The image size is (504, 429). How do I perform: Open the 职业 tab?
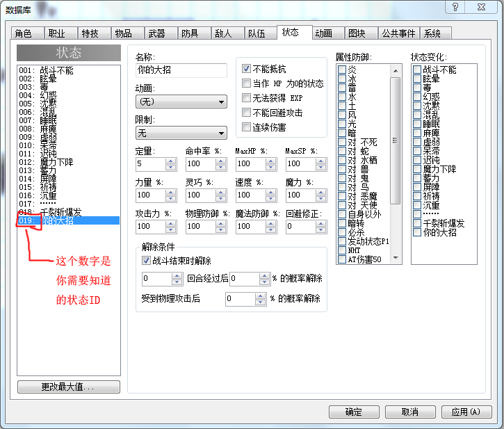click(x=60, y=33)
